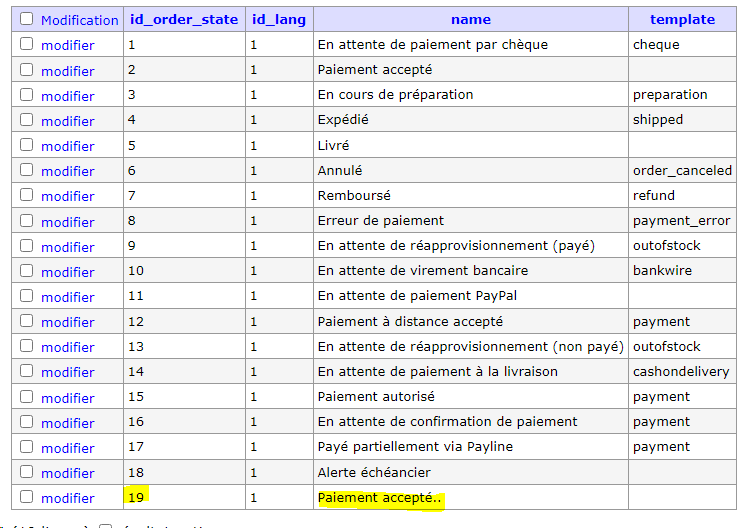
Task: Open modifier for Alerte échéancier row
Action: click(x=67, y=473)
